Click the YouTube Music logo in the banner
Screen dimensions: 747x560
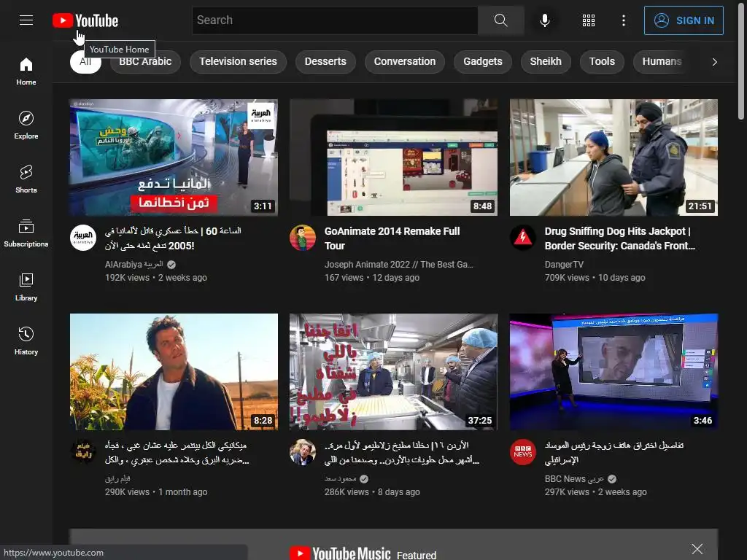point(340,553)
